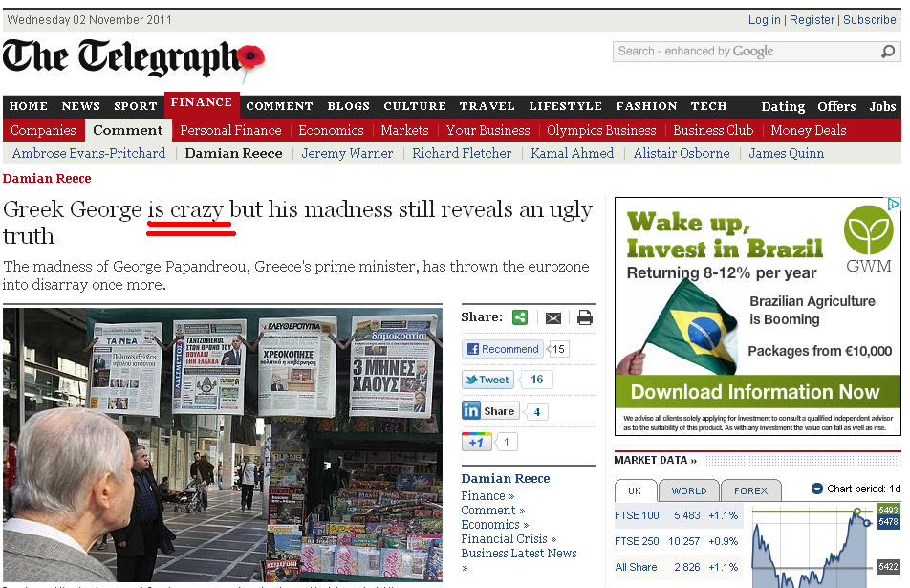The width and height of the screenshot is (910, 588).
Task: Open the SPORT section
Action: tap(135, 106)
